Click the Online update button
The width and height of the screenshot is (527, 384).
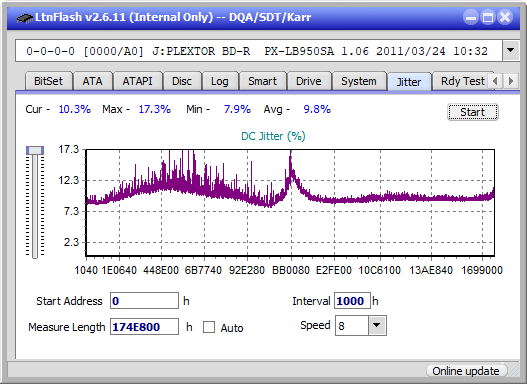pyautogui.click(x=466, y=371)
